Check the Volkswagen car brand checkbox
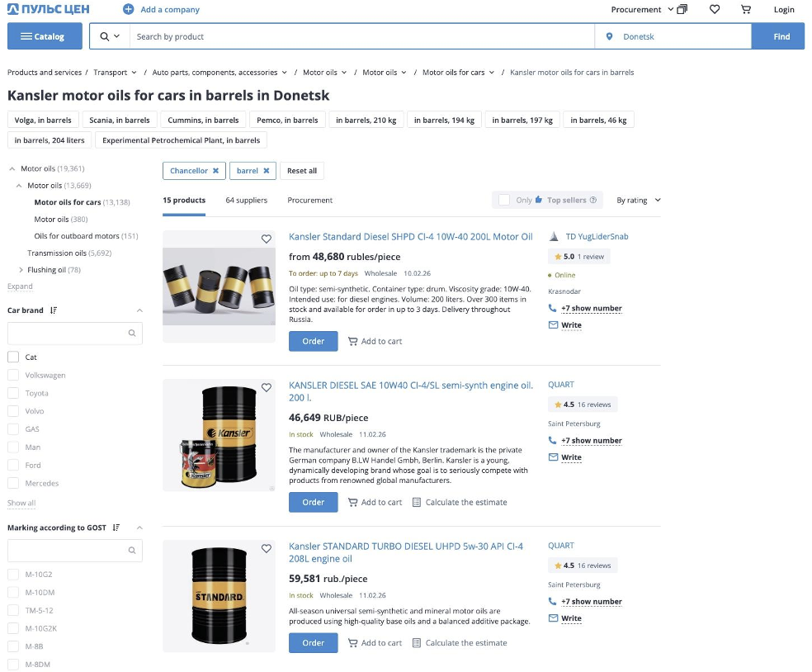812x672 pixels. point(13,375)
